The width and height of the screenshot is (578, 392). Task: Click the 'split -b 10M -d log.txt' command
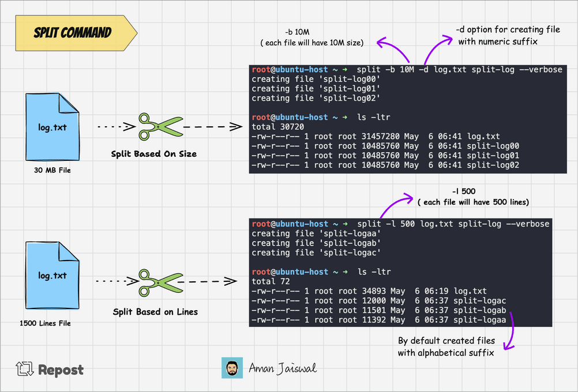coord(459,70)
